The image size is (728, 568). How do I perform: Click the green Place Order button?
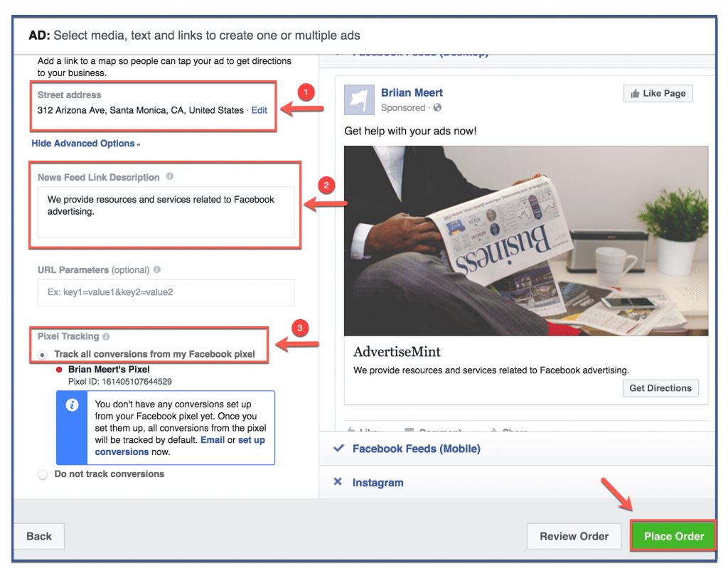(673, 536)
